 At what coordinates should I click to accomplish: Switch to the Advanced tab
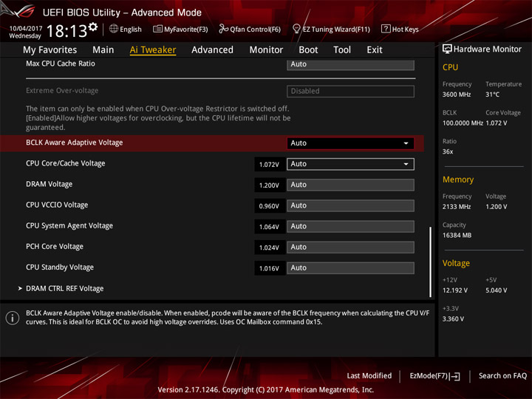(212, 50)
